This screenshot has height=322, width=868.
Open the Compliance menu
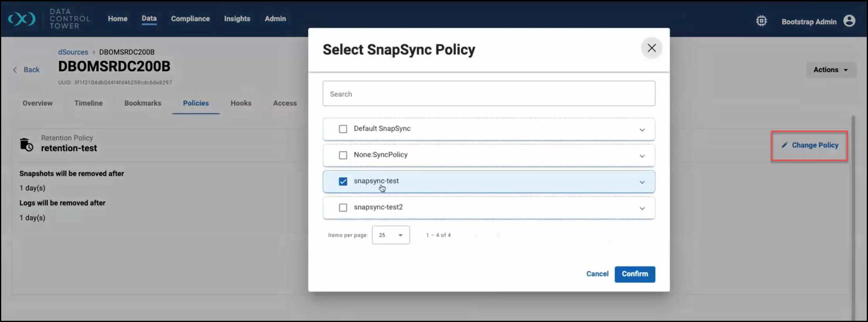[x=190, y=19]
